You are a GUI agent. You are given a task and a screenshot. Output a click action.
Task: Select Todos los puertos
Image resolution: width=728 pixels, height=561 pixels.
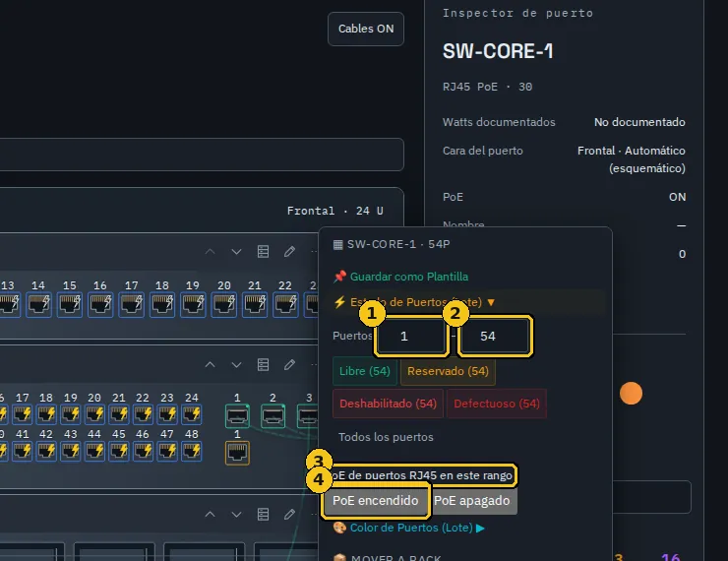pyautogui.click(x=386, y=437)
